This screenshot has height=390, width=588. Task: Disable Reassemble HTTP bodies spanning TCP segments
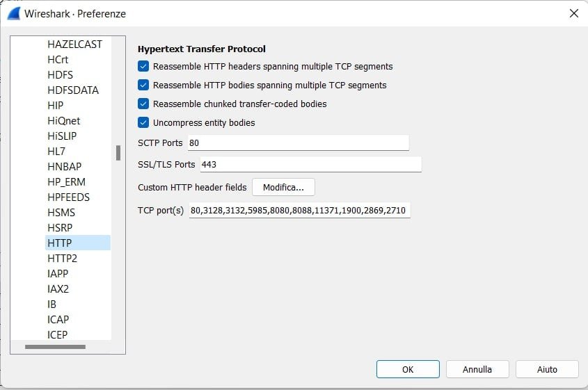pyautogui.click(x=143, y=86)
